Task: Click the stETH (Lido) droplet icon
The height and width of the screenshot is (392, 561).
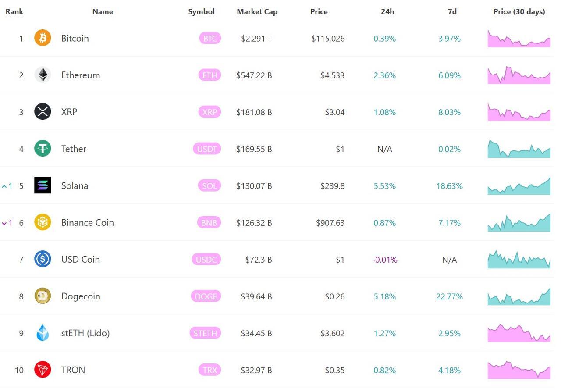Action: pos(43,333)
